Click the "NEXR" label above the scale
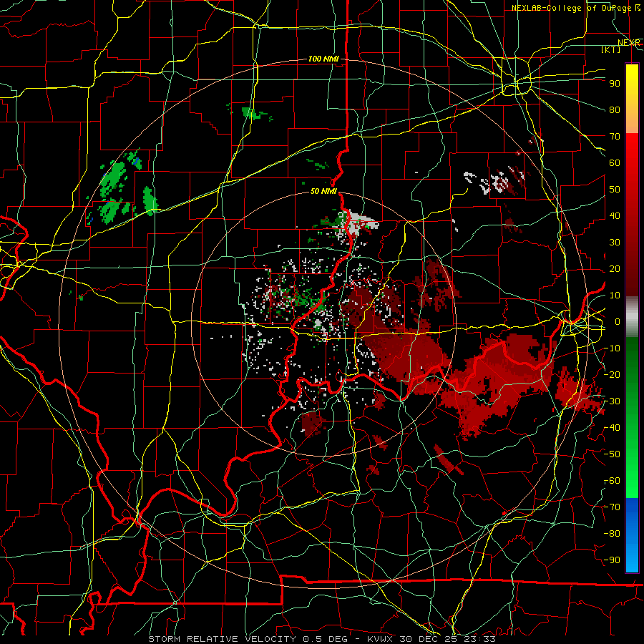The image size is (644, 644). click(x=629, y=42)
